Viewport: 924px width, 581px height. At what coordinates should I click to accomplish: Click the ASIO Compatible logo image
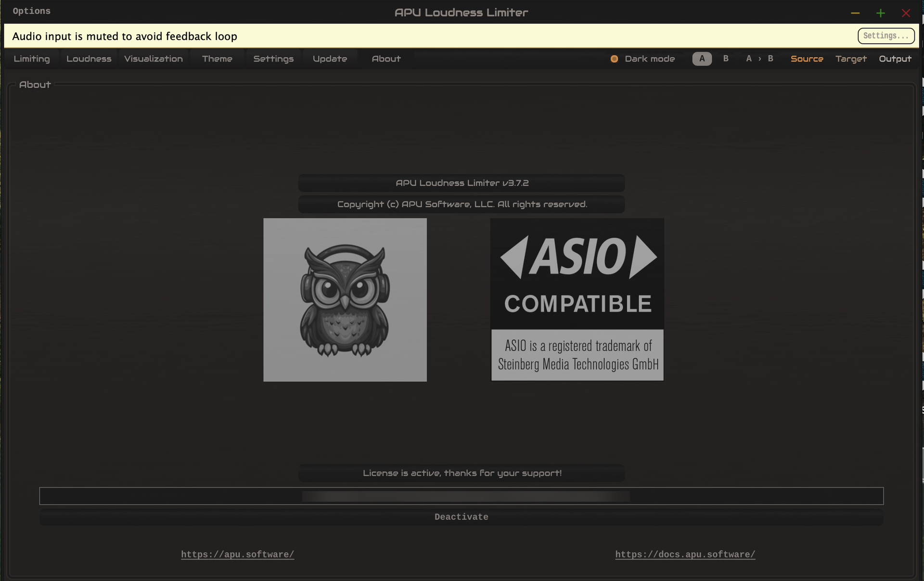[577, 299]
